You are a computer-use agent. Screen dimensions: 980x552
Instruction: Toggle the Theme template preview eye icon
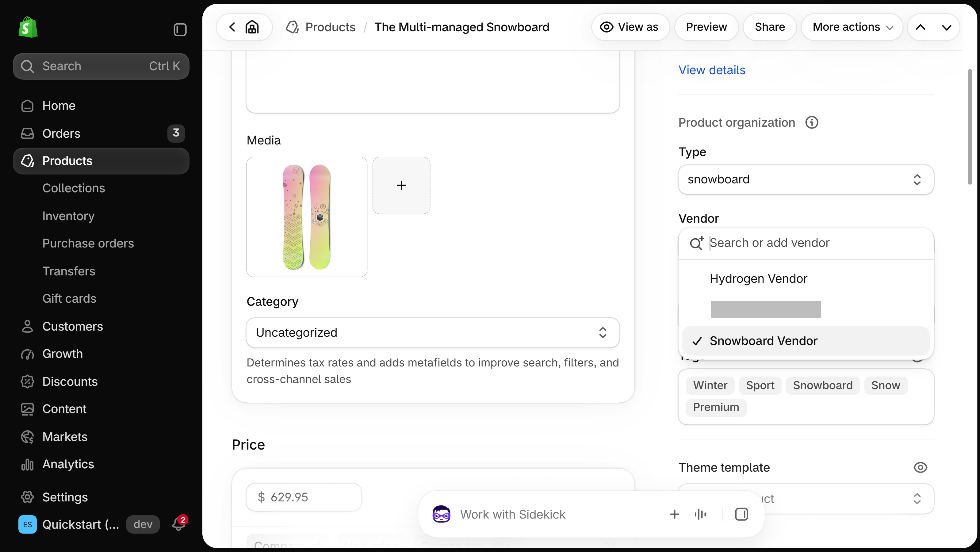(x=920, y=468)
